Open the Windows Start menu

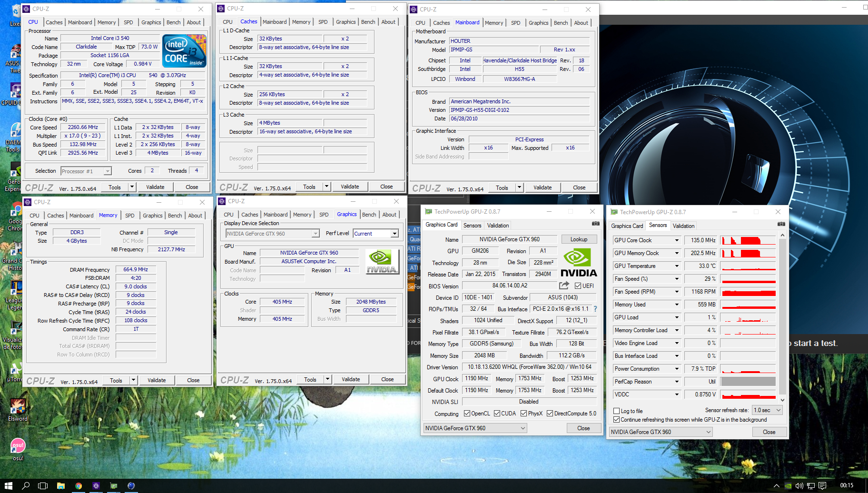coord(9,486)
